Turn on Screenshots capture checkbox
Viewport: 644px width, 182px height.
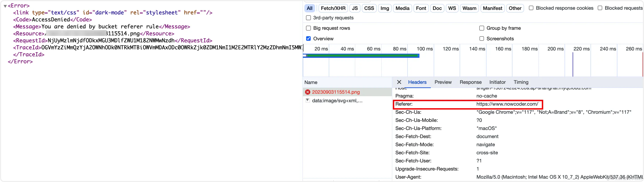tap(482, 39)
